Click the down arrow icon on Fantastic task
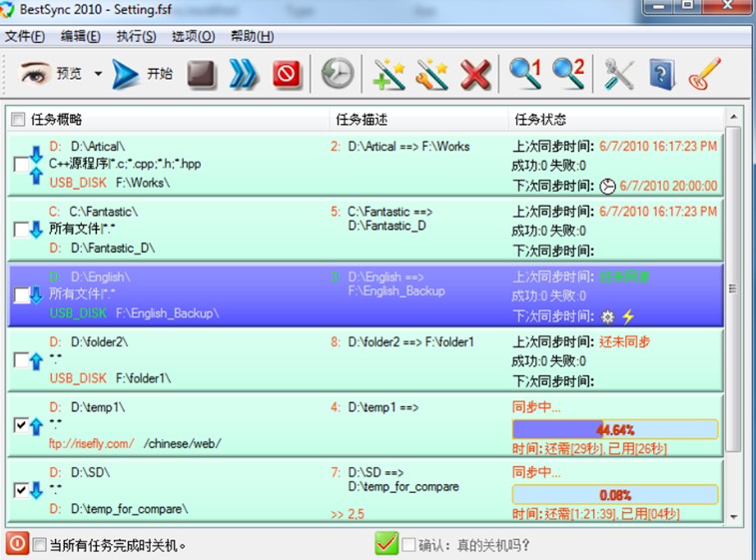 [x=36, y=230]
